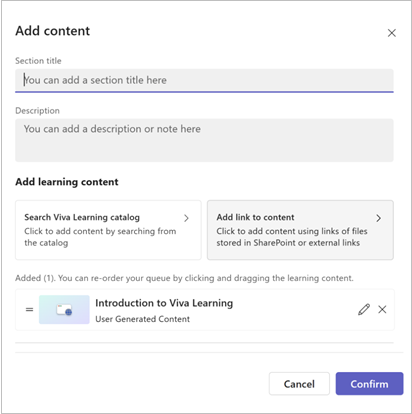412x414 pixels.
Task: Click the User Generated Content label
Action: (142, 319)
